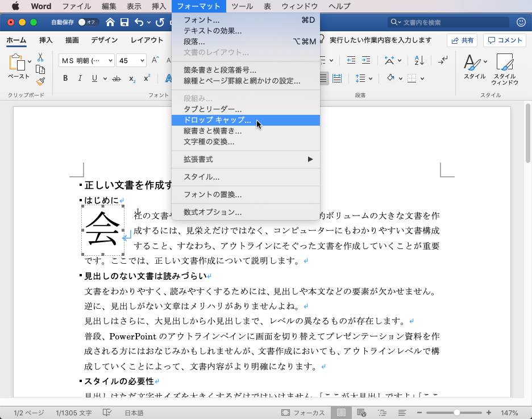Expand 拡張書式 submenu
This screenshot has width=532, height=419.
click(x=246, y=159)
